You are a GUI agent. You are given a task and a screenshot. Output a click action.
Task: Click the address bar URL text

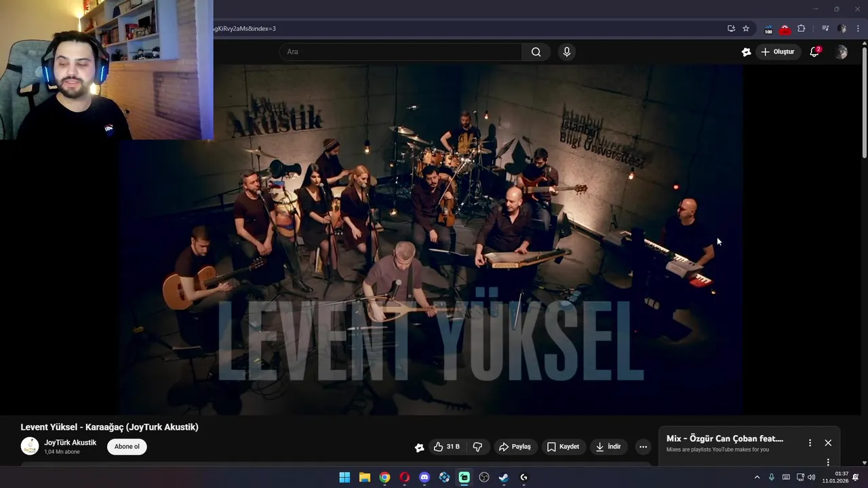[x=245, y=28]
